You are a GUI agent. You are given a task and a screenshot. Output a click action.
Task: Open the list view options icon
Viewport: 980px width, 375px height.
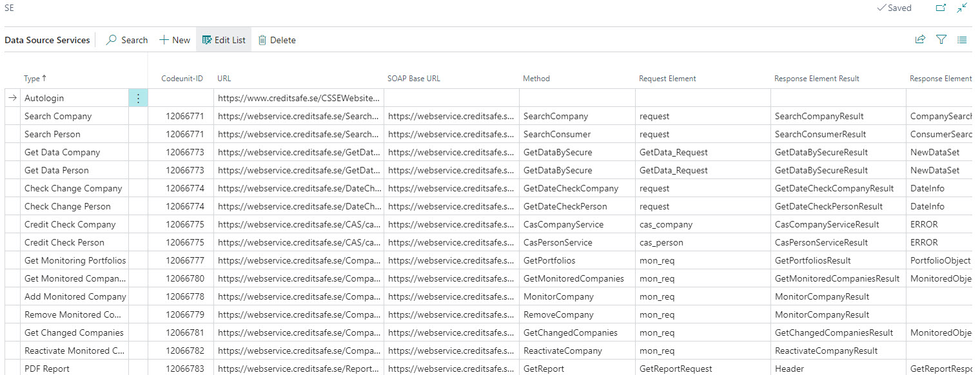point(962,40)
